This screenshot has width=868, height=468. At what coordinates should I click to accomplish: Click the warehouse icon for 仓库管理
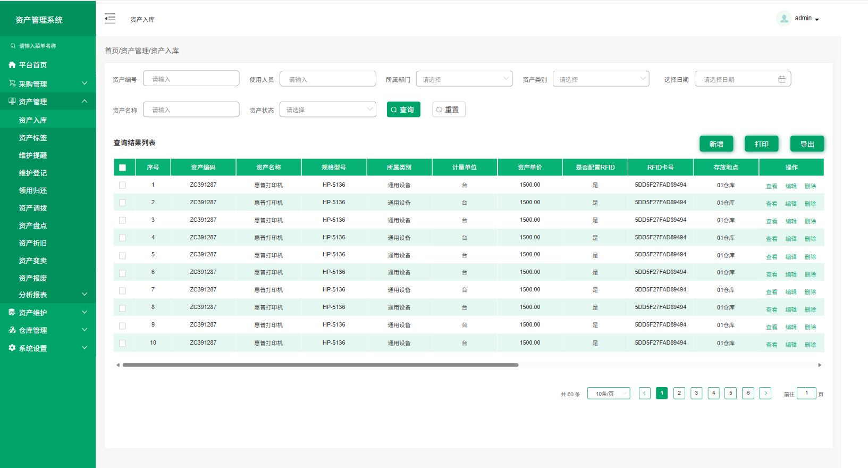point(12,330)
